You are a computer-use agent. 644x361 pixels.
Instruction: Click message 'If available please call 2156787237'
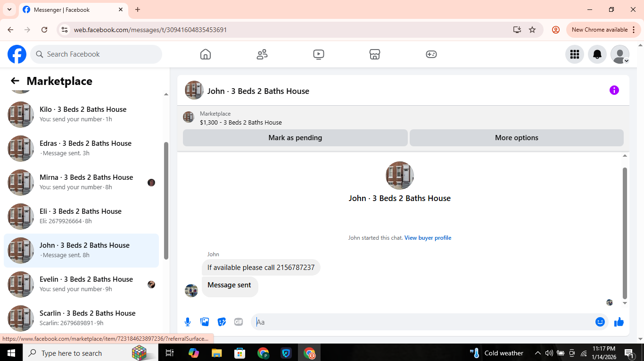tap(261, 268)
